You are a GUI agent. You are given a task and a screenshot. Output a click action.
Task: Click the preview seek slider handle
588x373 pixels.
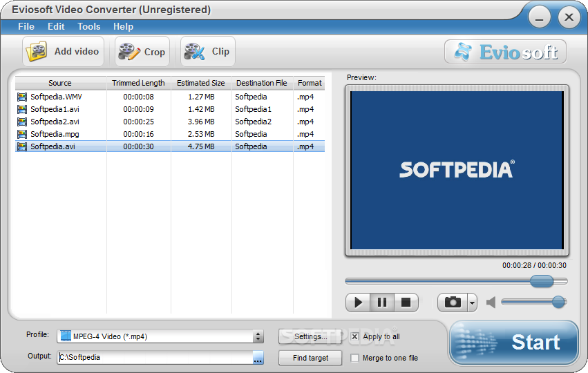tap(542, 281)
